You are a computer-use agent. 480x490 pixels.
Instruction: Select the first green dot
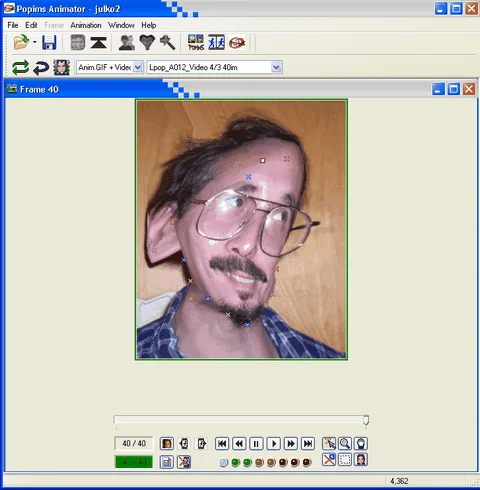click(x=235, y=462)
